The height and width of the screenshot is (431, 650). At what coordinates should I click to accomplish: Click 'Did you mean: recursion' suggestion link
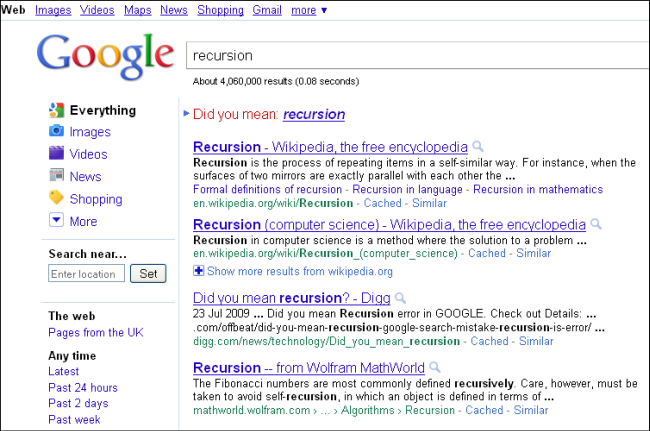tap(313, 114)
